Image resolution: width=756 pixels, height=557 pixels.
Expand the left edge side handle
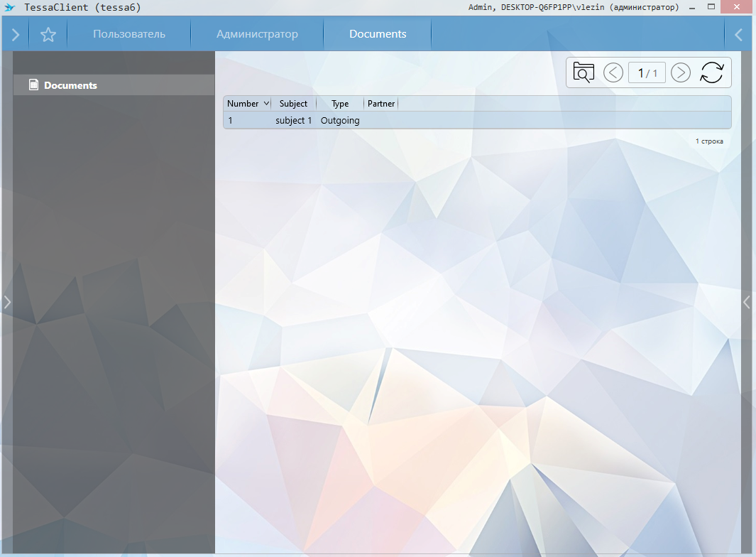pos(7,302)
